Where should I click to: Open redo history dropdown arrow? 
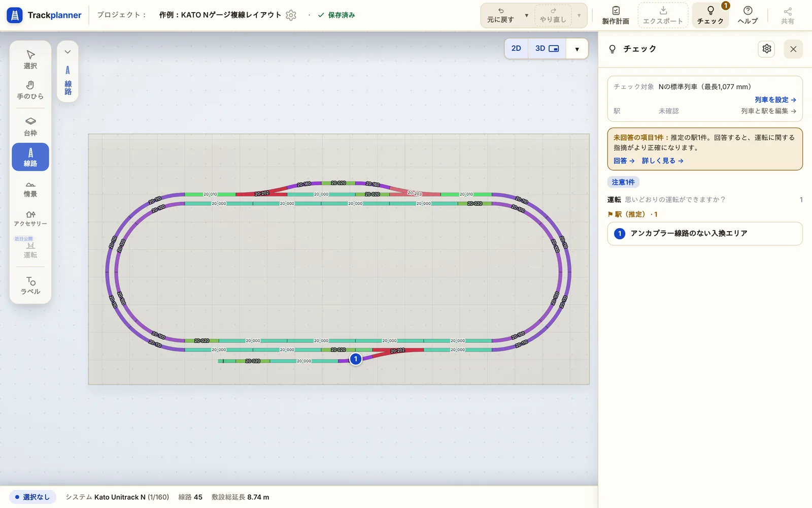[x=579, y=15]
